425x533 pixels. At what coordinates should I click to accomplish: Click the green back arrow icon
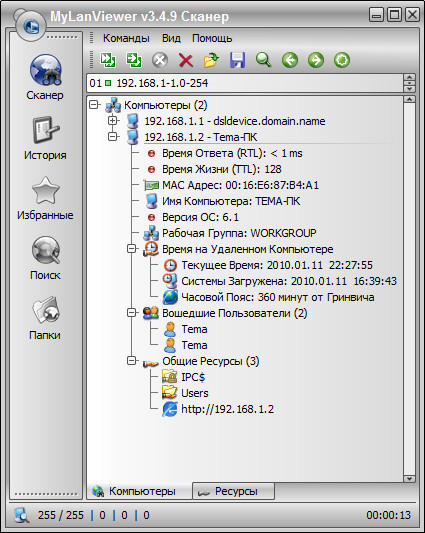(290, 60)
